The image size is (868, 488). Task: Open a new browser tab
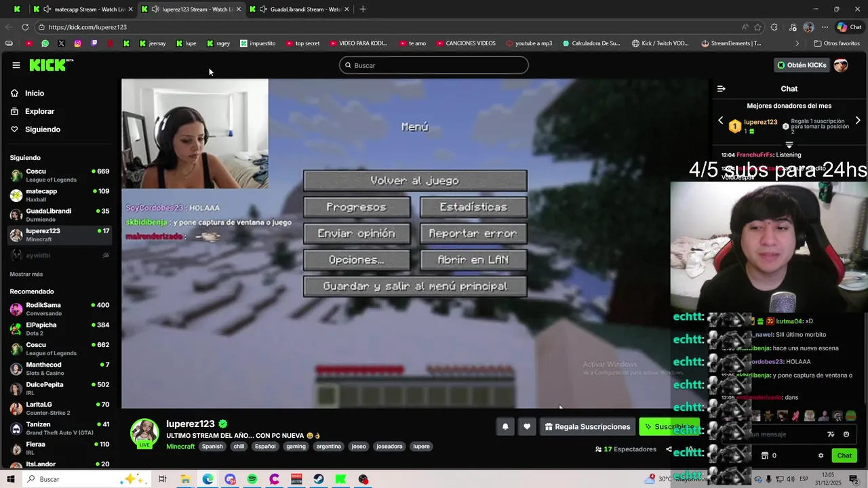coord(363,9)
